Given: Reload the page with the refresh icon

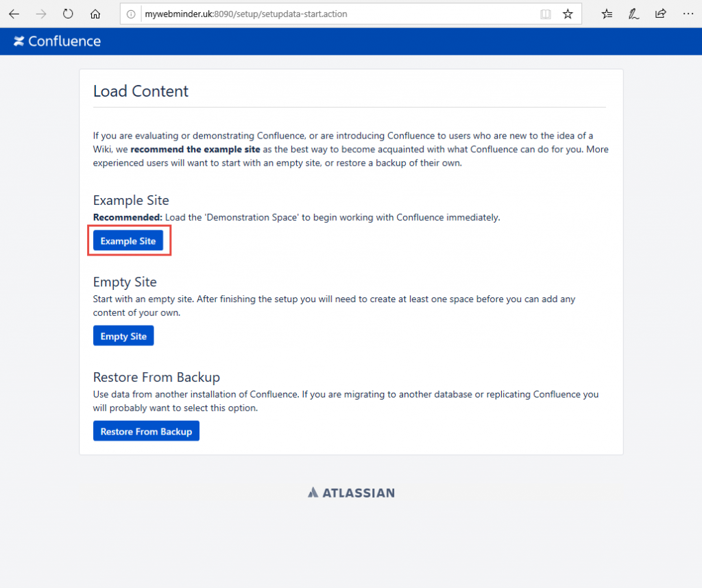Looking at the screenshot, I should (x=68, y=14).
